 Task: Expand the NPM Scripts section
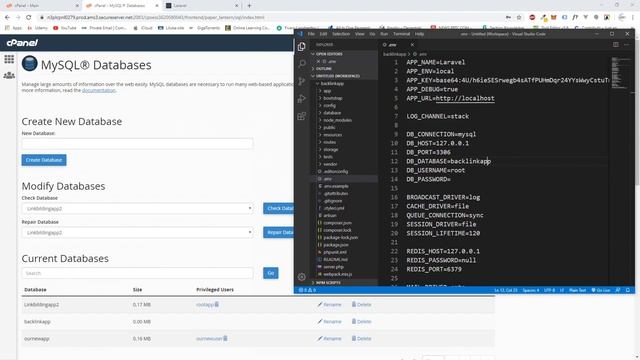pos(328,282)
